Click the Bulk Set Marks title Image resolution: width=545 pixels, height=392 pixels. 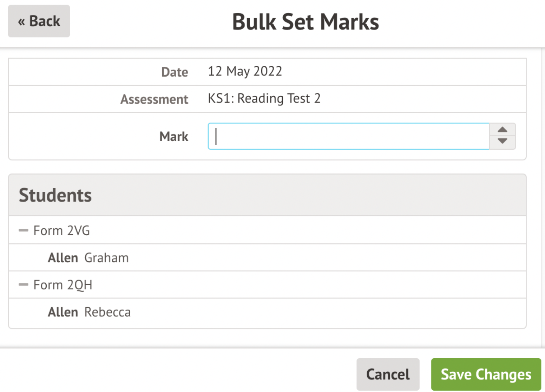click(x=306, y=22)
